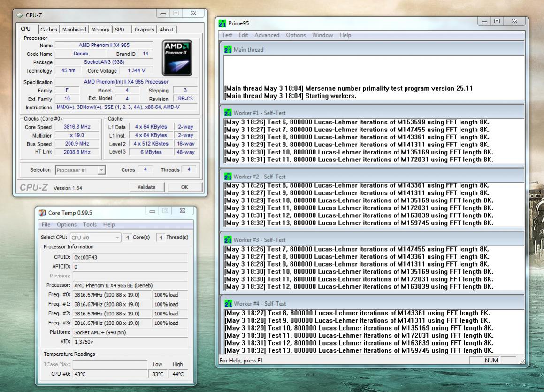The width and height of the screenshot is (544, 392).
Task: Click the Package Socket AM3 (938) field
Action: tap(104, 62)
